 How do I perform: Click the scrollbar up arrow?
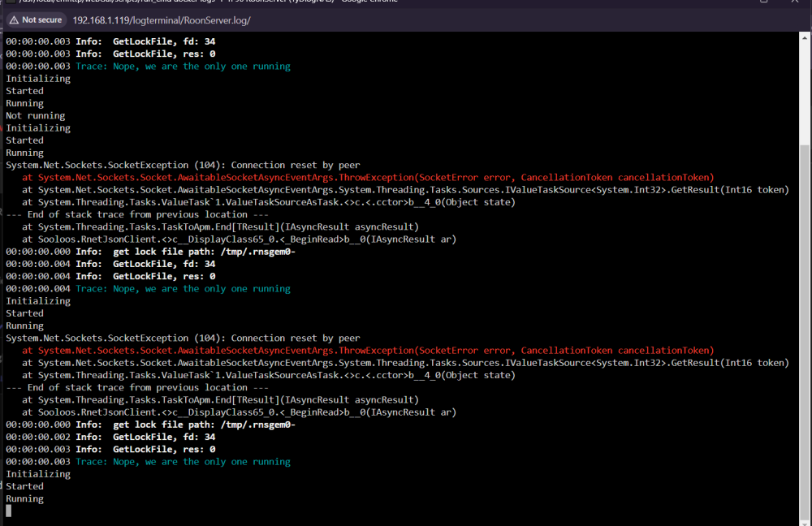(804, 38)
